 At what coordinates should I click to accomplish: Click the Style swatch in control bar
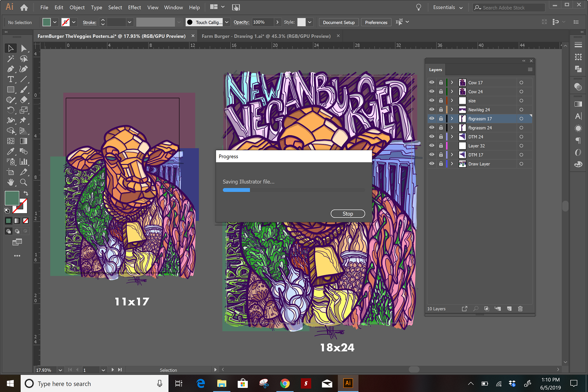(x=301, y=22)
